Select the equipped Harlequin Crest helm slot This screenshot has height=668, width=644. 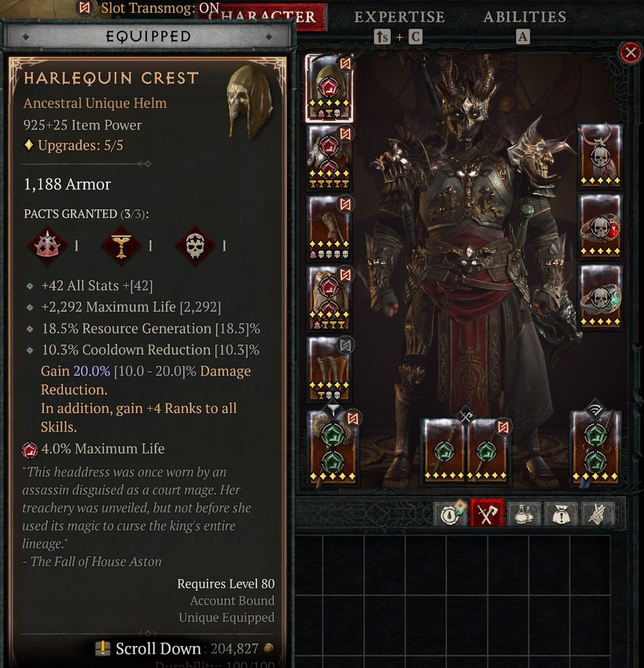tap(329, 89)
